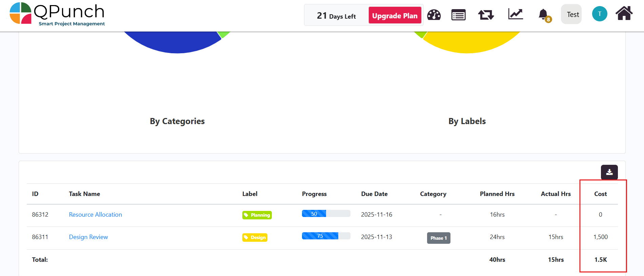Click the green Planning label tag
The image size is (644, 276).
[257, 215]
